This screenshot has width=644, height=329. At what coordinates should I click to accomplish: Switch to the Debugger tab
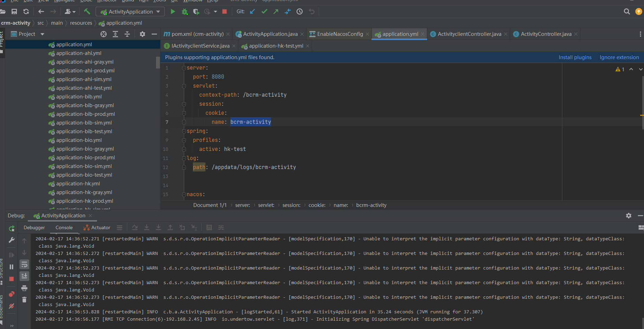34,227
